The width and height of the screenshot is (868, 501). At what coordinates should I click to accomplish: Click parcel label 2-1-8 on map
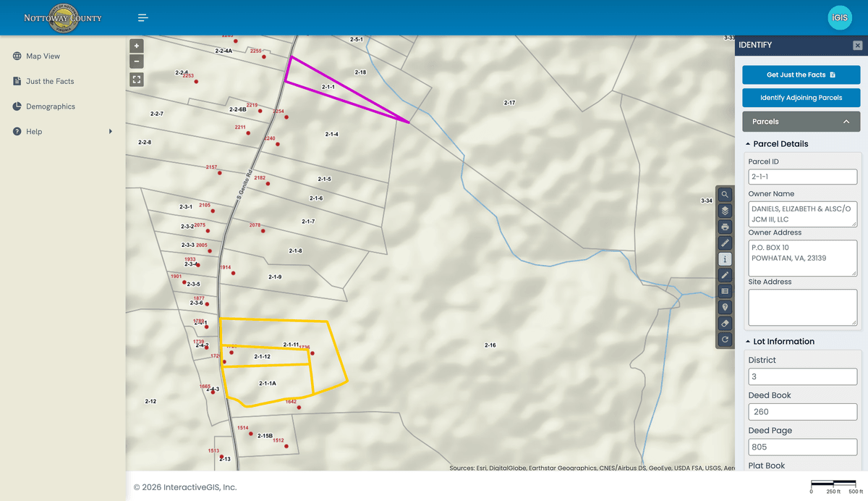pyautogui.click(x=295, y=250)
